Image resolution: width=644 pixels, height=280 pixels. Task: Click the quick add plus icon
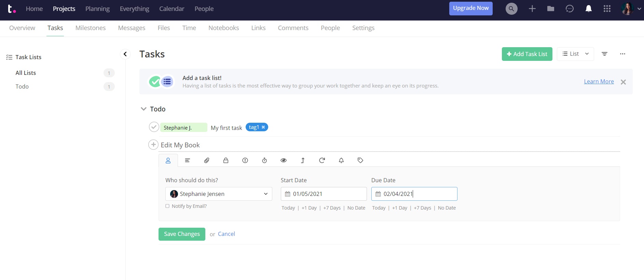(x=532, y=9)
